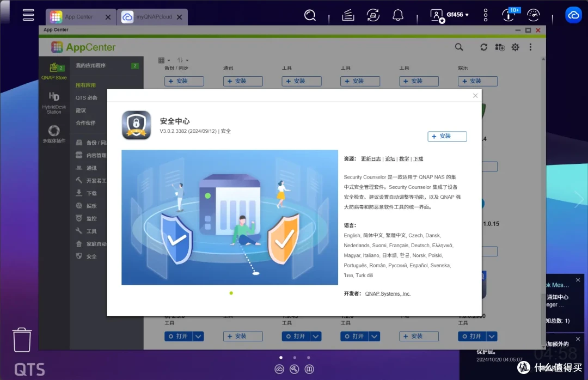Select 所有应用 category
The width and height of the screenshot is (588, 380).
85,85
